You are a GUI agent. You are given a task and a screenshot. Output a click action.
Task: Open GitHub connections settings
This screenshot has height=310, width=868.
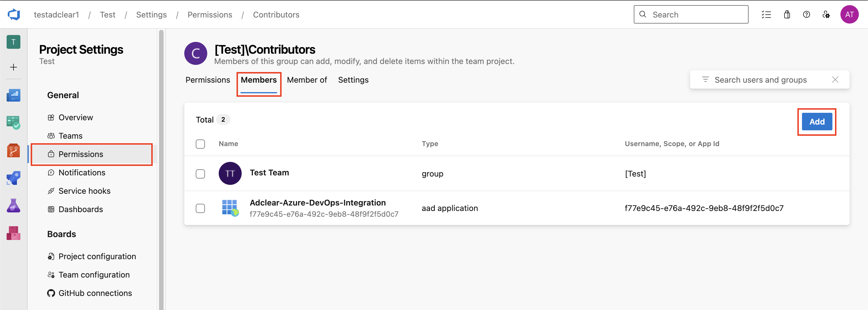click(95, 293)
